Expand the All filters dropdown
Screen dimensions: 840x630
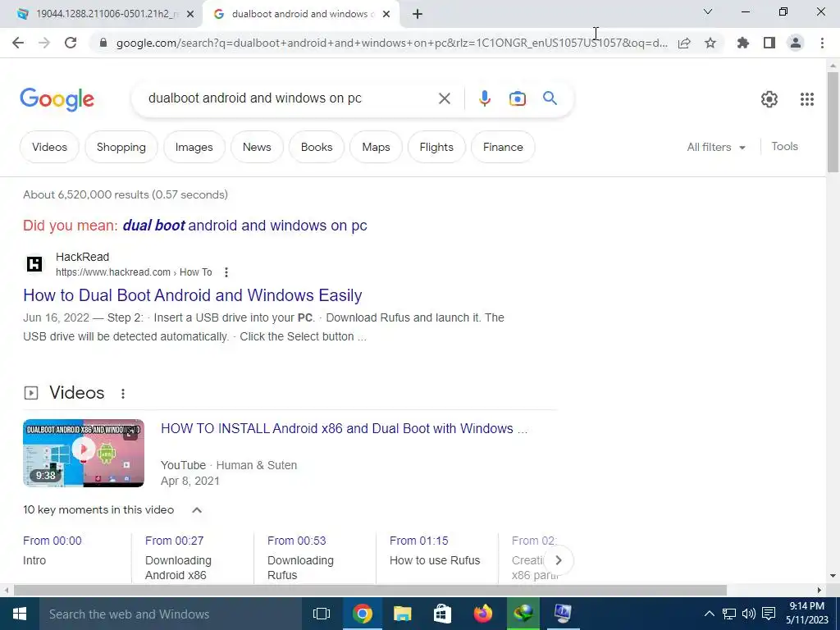point(715,147)
